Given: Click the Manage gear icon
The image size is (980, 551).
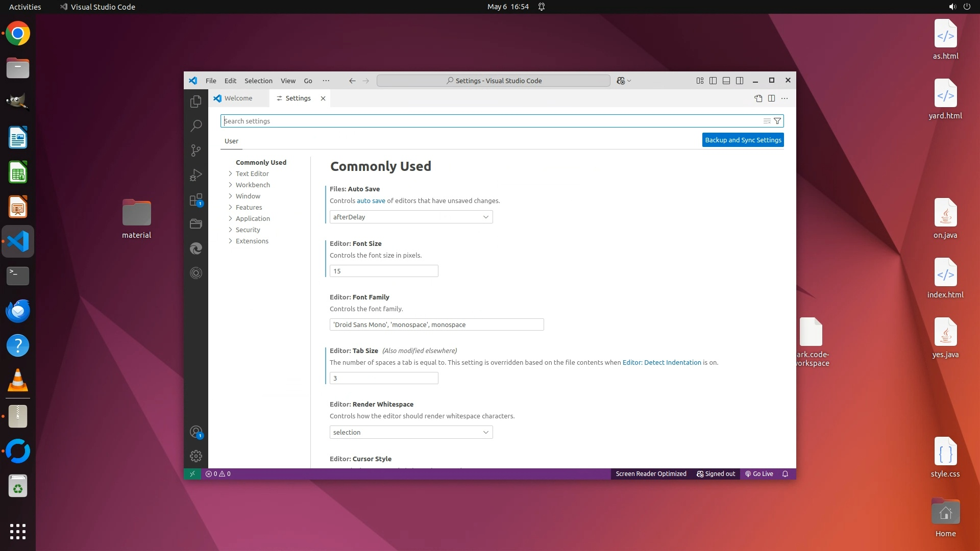Looking at the screenshot, I should pos(195,456).
